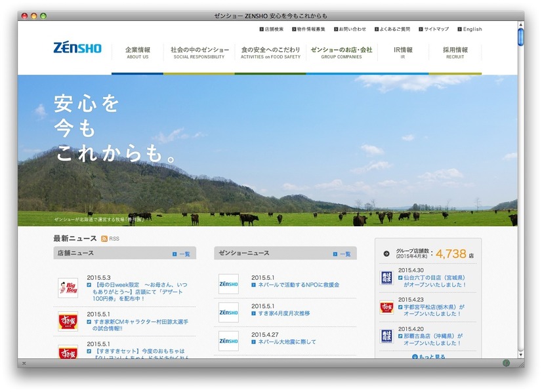Open the 宇都宮平松店 opening notice
This screenshot has width=542, height=392.
pyautogui.click(x=432, y=310)
